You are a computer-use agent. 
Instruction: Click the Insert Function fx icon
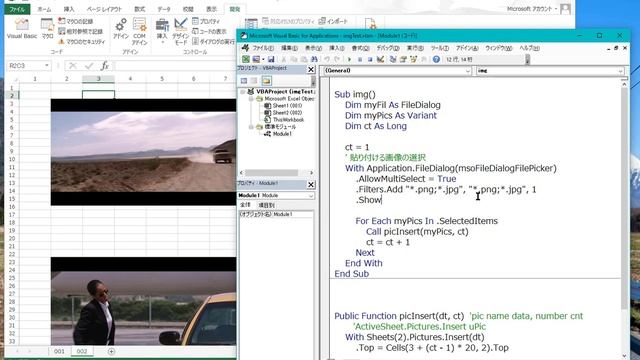(x=104, y=66)
